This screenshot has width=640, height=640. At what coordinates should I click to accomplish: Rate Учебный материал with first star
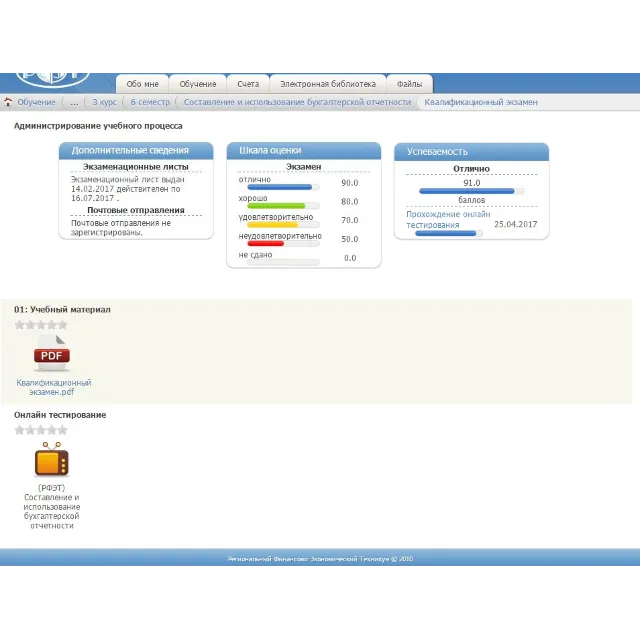tap(19, 325)
